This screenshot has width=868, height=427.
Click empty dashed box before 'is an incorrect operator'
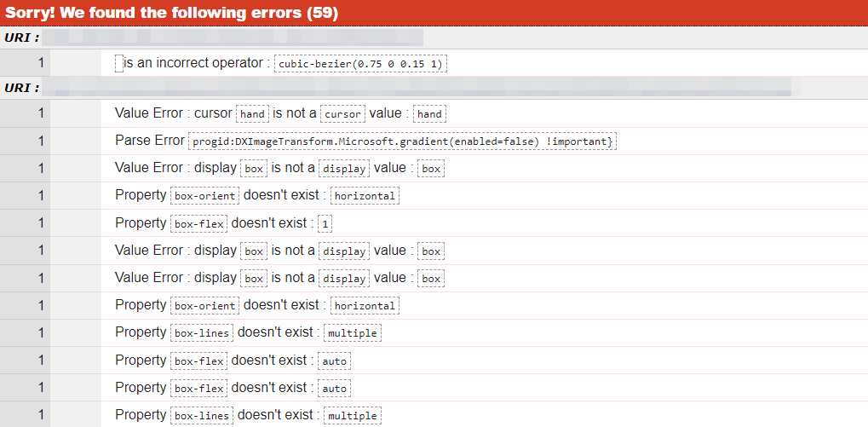tap(119, 63)
